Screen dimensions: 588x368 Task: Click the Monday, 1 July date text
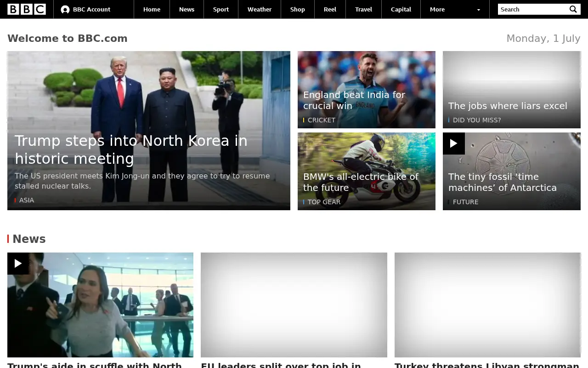pos(543,39)
